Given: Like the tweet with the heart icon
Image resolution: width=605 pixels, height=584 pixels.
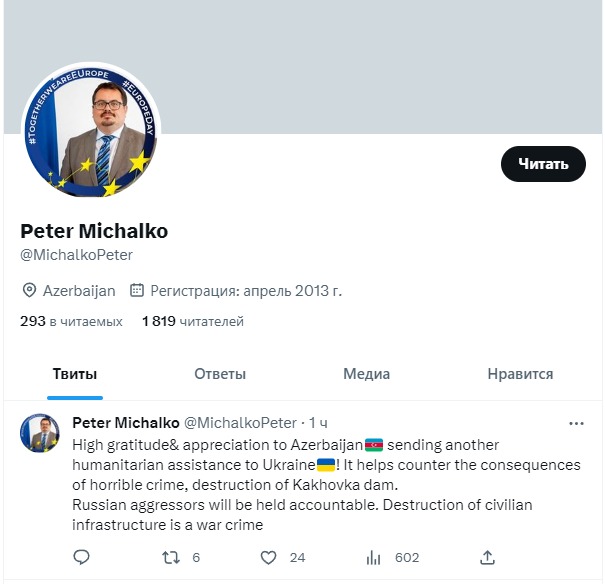Looking at the screenshot, I should pyautogui.click(x=269, y=557).
